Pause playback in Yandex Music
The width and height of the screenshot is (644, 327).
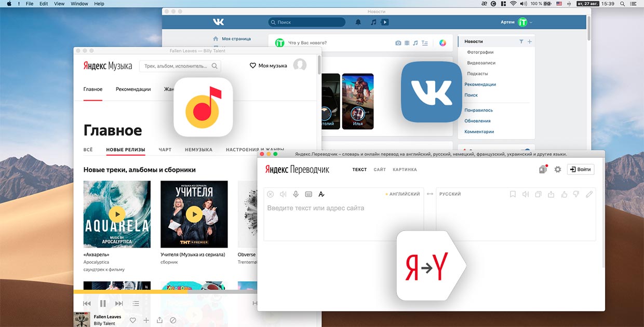(103, 304)
